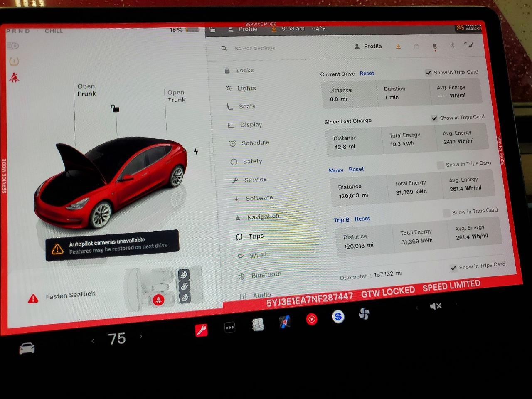This screenshot has height=399, width=532.
Task: Uncheck Current Drive Show in Trips Card
Action: [429, 73]
